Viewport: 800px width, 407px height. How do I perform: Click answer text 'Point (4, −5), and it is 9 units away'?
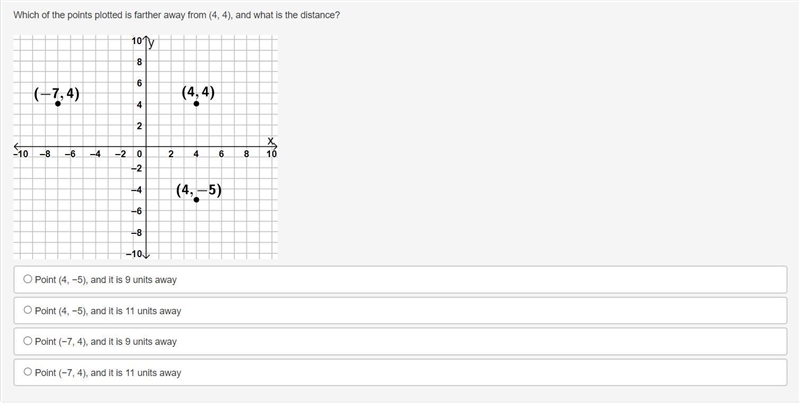106,280
